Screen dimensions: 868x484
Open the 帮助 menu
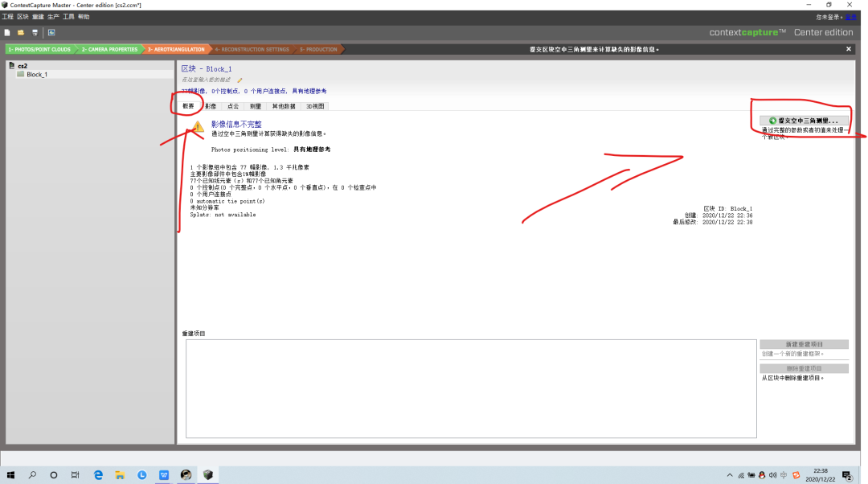coord(84,17)
